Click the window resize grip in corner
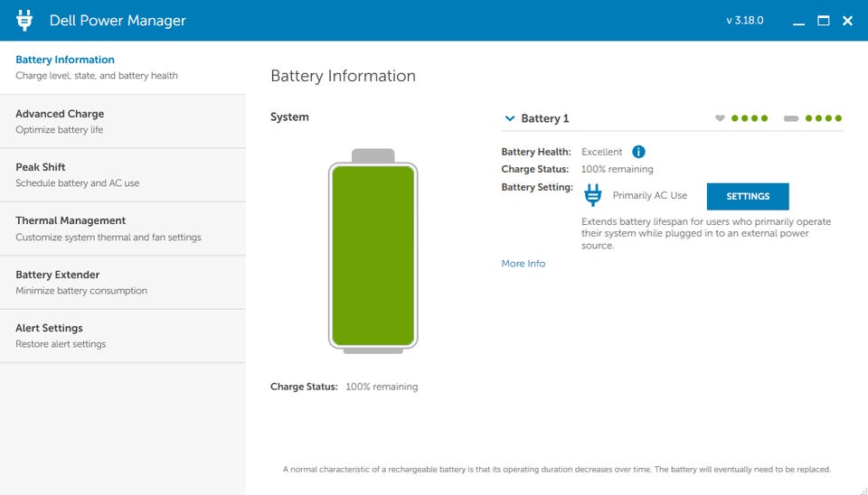The height and width of the screenshot is (495, 868). 863,490
